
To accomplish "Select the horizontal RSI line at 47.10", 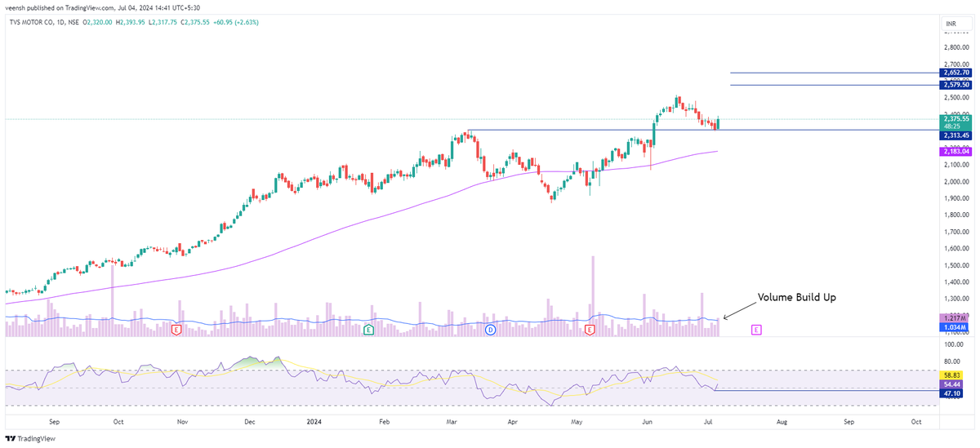I will pos(825,390).
